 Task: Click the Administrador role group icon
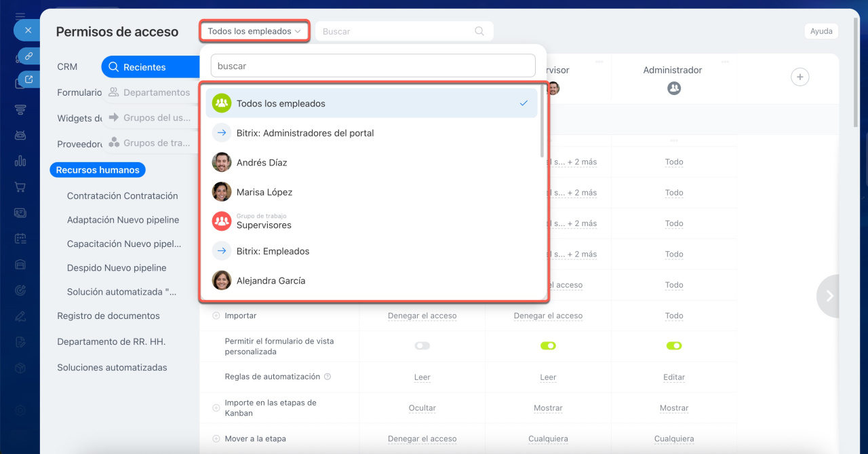pyautogui.click(x=673, y=88)
